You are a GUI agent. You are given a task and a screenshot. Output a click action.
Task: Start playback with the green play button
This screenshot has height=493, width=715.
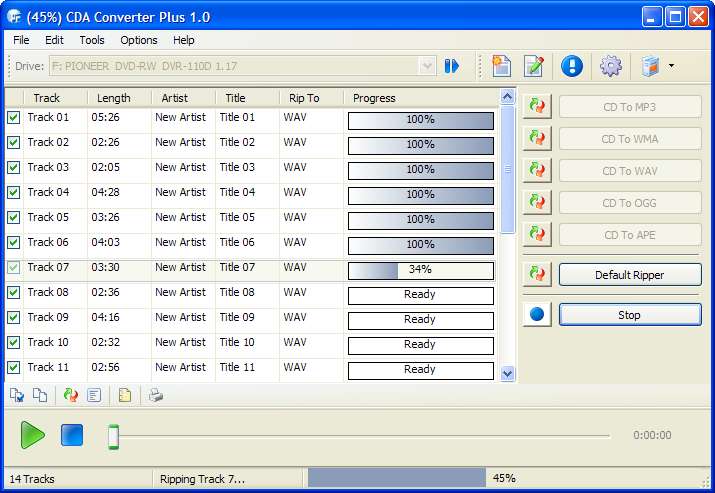coord(32,435)
